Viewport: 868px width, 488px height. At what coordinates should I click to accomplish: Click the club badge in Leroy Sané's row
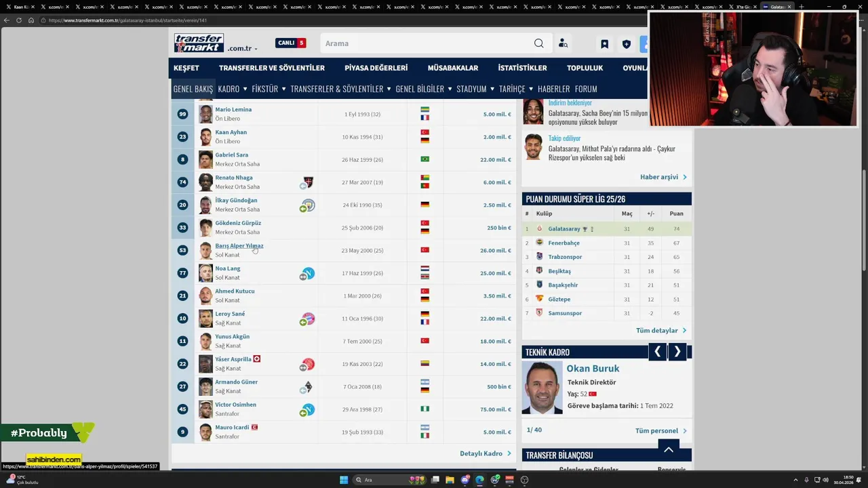click(x=309, y=319)
